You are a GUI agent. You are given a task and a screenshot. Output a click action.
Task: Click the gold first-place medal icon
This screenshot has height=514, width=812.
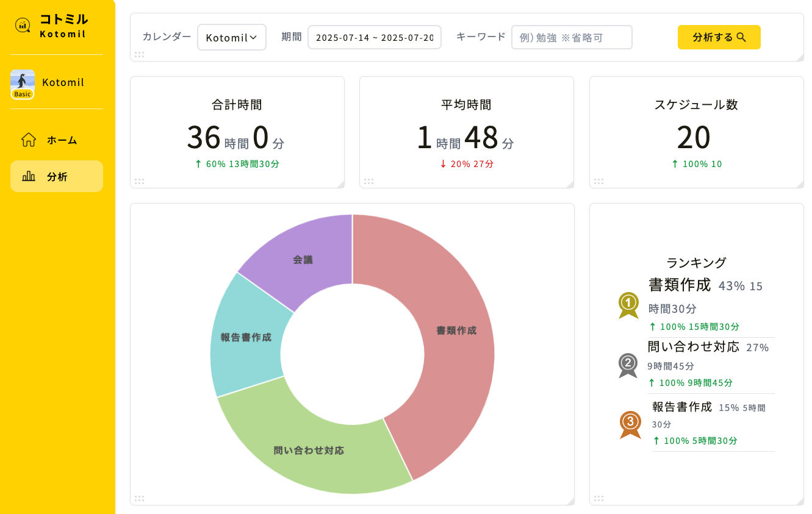pyautogui.click(x=628, y=305)
